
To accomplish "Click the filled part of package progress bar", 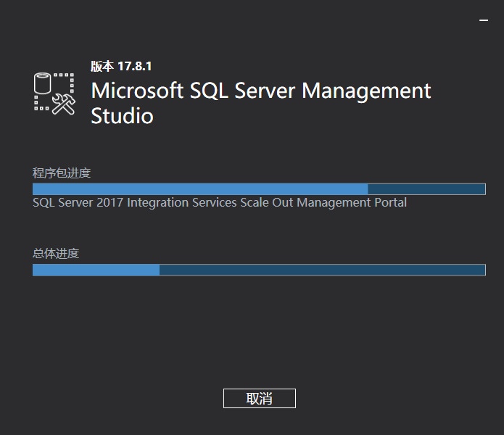I will pyautogui.click(x=199, y=189).
